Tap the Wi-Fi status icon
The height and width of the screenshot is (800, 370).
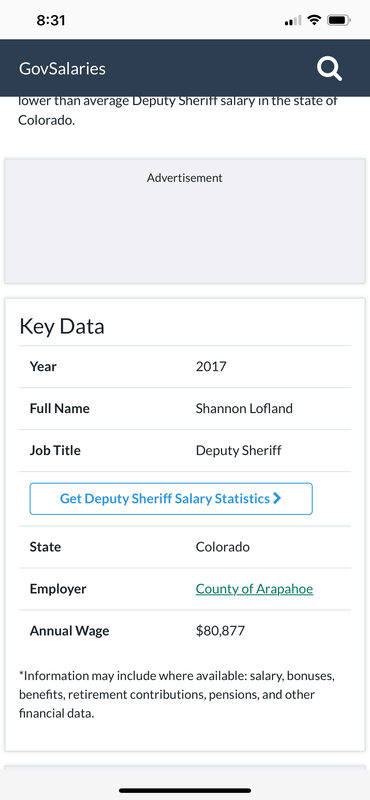314,20
